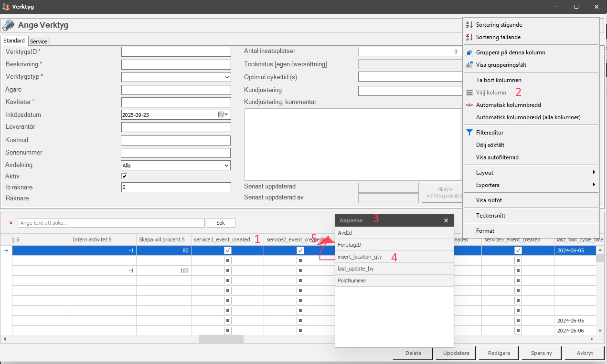Switch to the Service tab
The height and width of the screenshot is (364, 607).
(x=39, y=42)
